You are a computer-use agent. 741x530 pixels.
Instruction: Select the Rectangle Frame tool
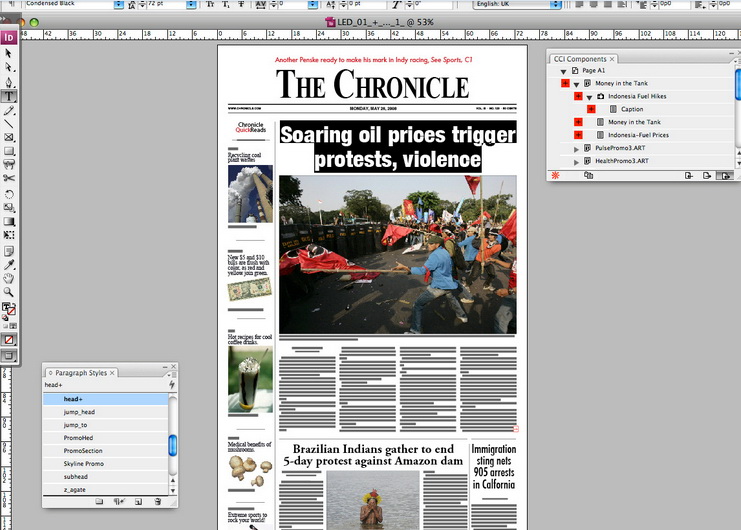(x=9, y=137)
